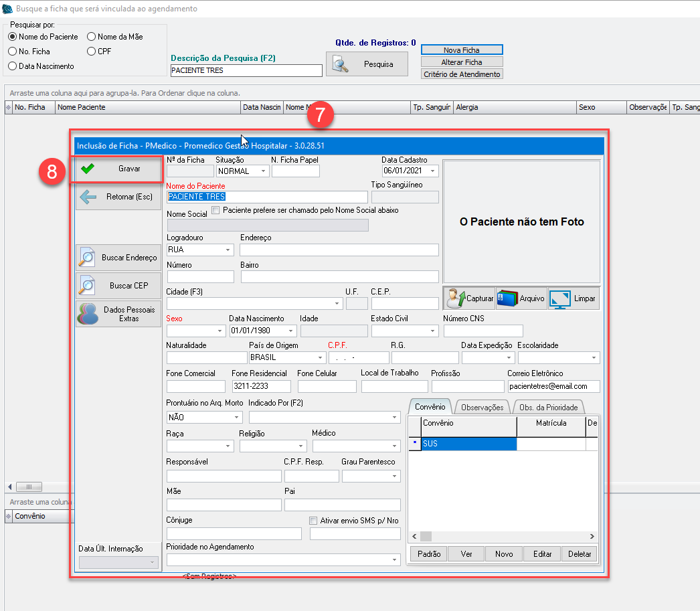Switch to the Observações tab
This screenshot has height=611, width=700.
pyautogui.click(x=482, y=407)
